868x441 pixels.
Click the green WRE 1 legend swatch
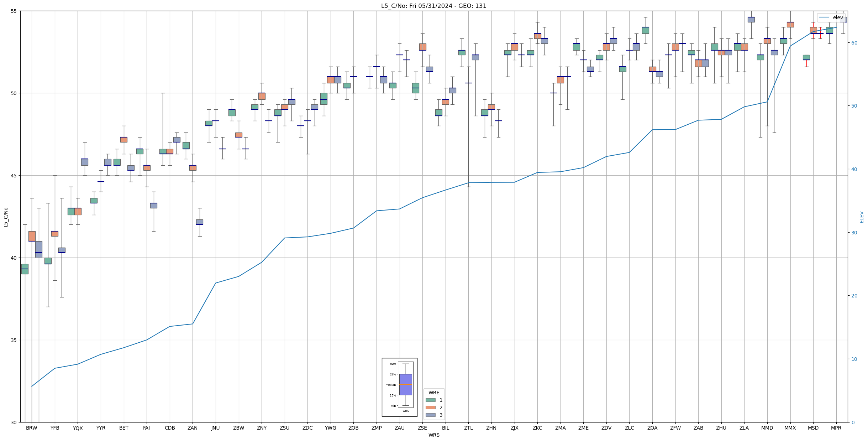coord(430,400)
